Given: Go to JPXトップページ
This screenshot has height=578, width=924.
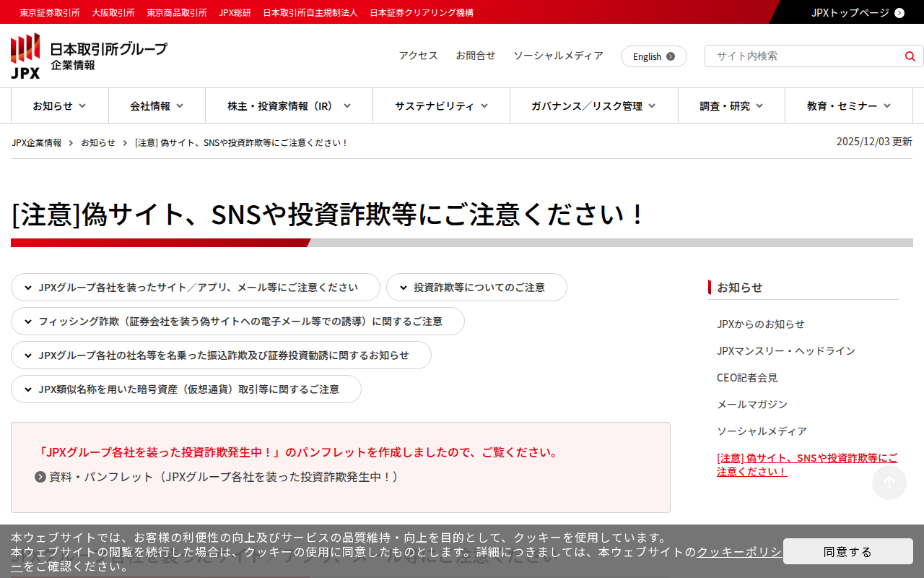Looking at the screenshot, I should [858, 12].
